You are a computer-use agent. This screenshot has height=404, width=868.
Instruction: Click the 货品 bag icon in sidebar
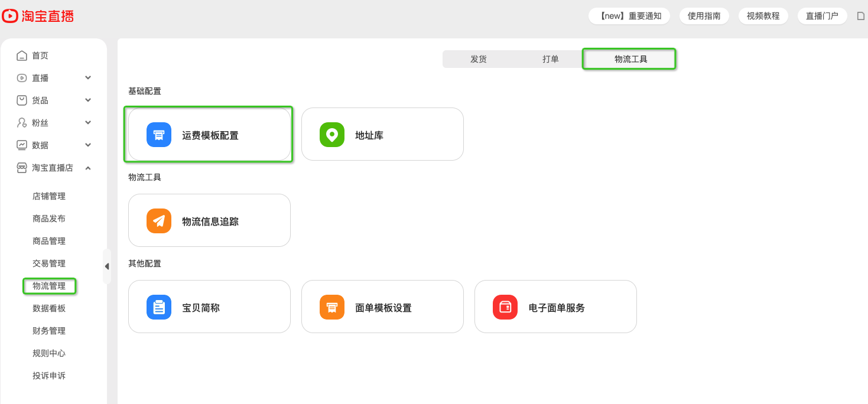[22, 100]
